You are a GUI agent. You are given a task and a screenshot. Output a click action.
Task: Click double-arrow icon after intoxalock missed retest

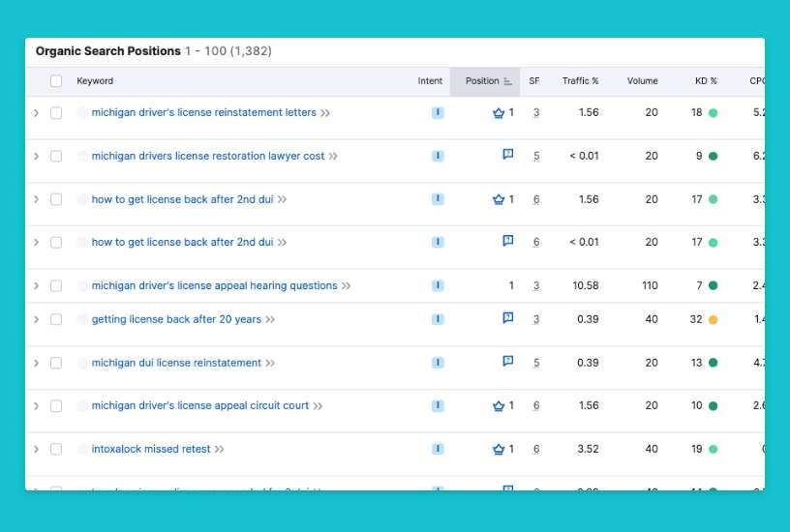(x=219, y=449)
